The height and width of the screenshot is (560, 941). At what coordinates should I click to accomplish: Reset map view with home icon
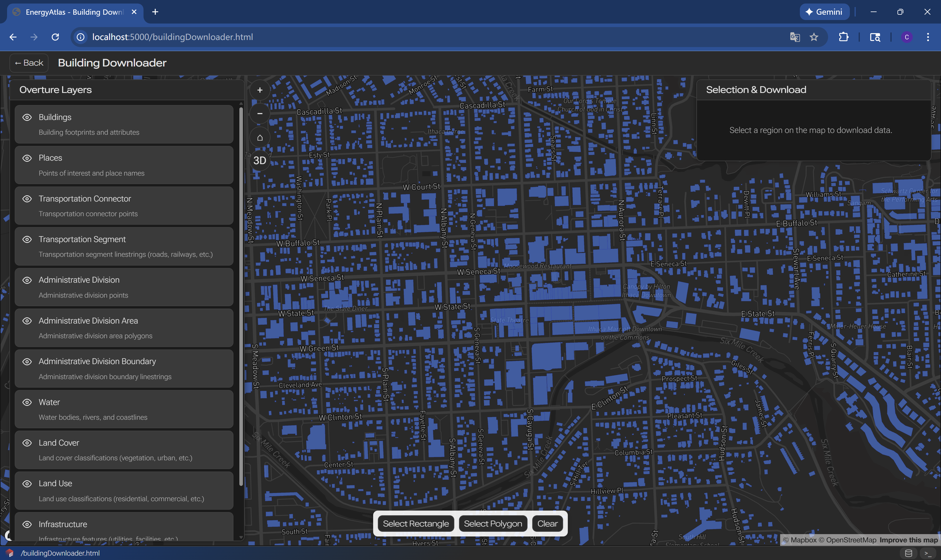(260, 137)
